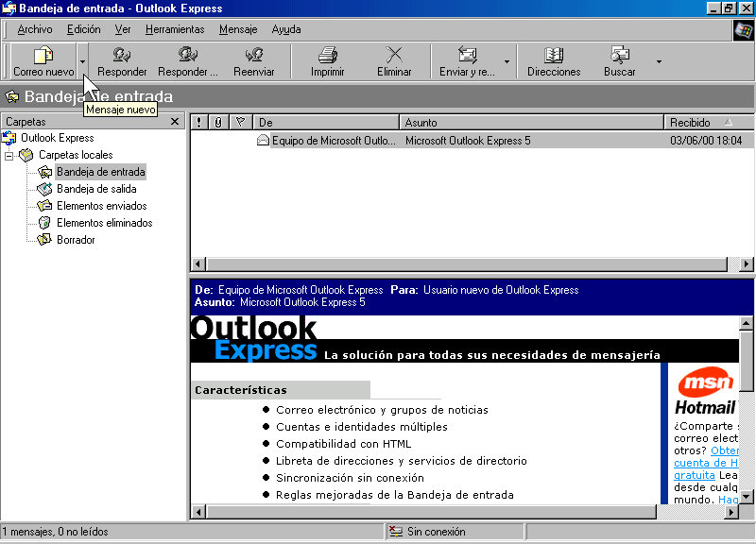Open the Direcciones address book
The image size is (756, 544).
554,61
